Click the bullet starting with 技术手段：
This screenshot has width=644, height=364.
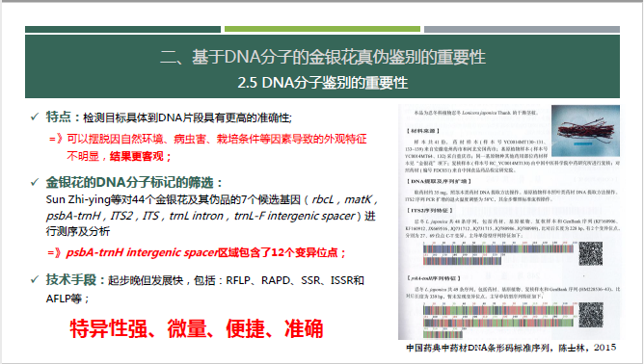point(205,280)
